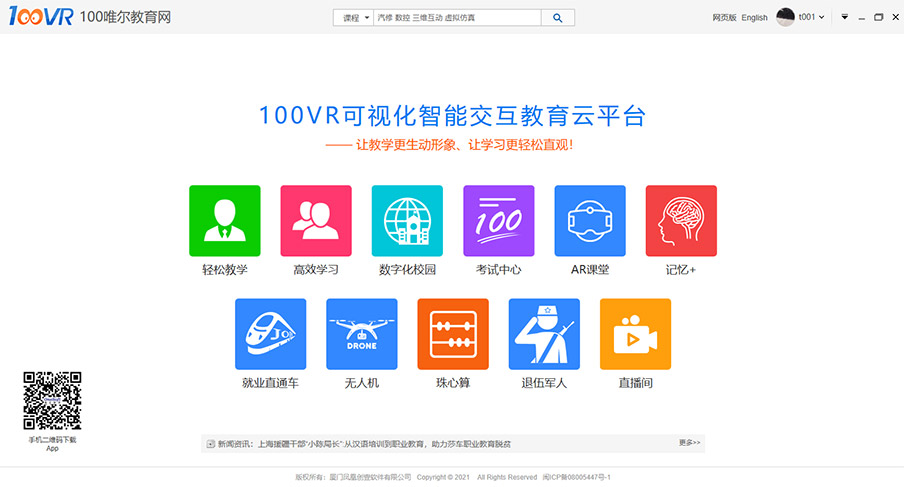Open the 珠心算 abacus icon

[453, 334]
